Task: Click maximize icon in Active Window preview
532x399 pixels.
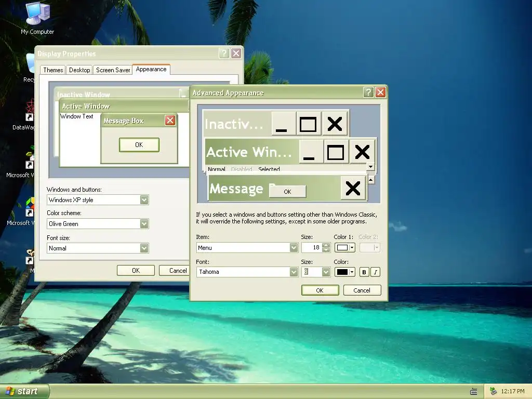Action: click(x=336, y=152)
